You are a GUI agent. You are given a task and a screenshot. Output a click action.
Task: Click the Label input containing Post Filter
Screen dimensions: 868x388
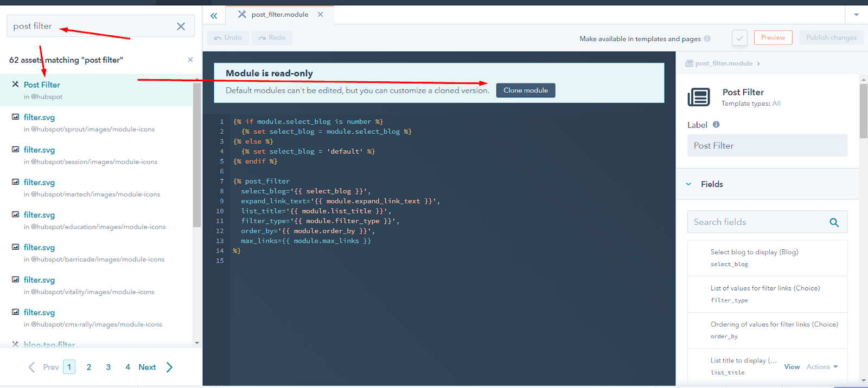click(767, 146)
